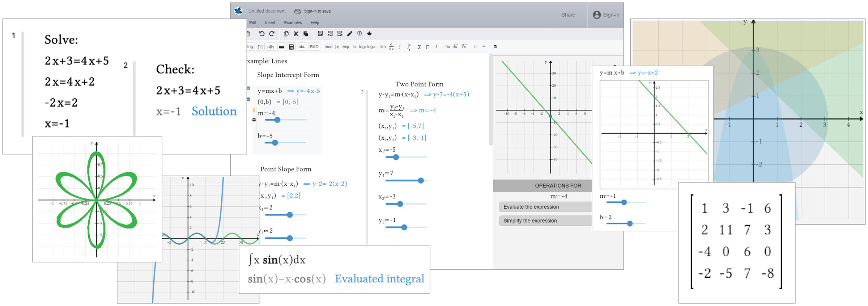
Task: Click the scissors Cut icon
Action: click(x=296, y=34)
